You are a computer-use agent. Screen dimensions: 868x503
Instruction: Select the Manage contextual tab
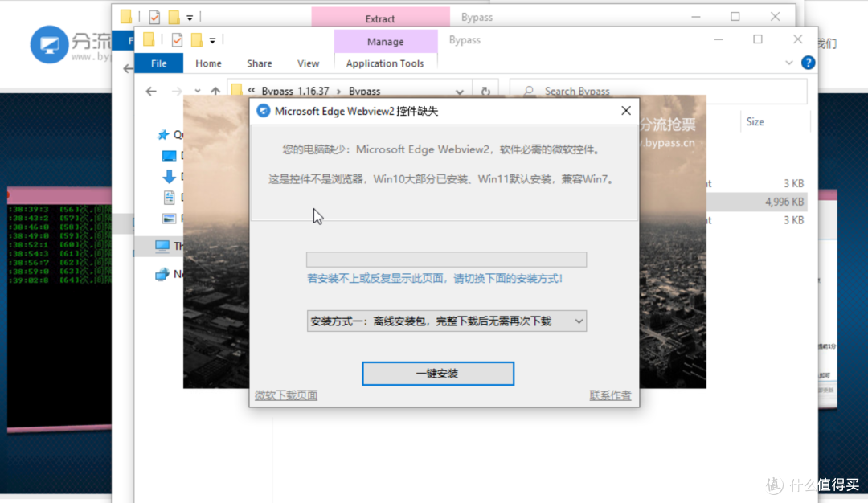[x=385, y=42]
